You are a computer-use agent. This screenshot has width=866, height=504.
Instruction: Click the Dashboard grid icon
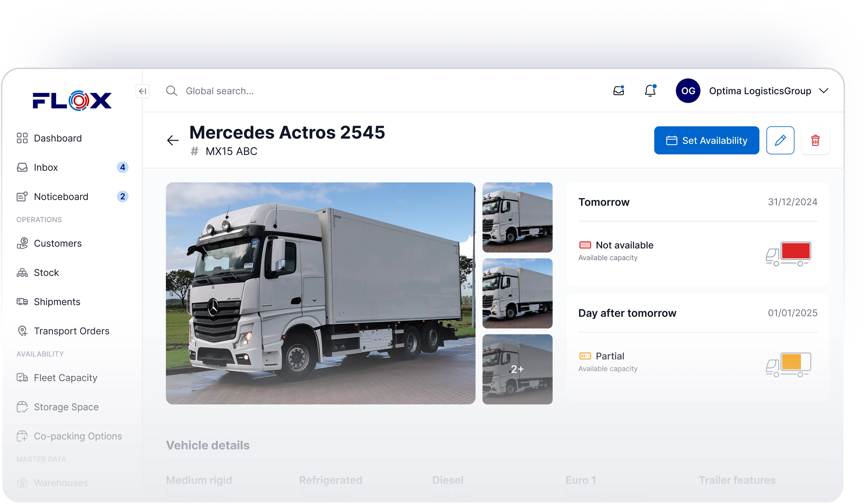point(22,138)
